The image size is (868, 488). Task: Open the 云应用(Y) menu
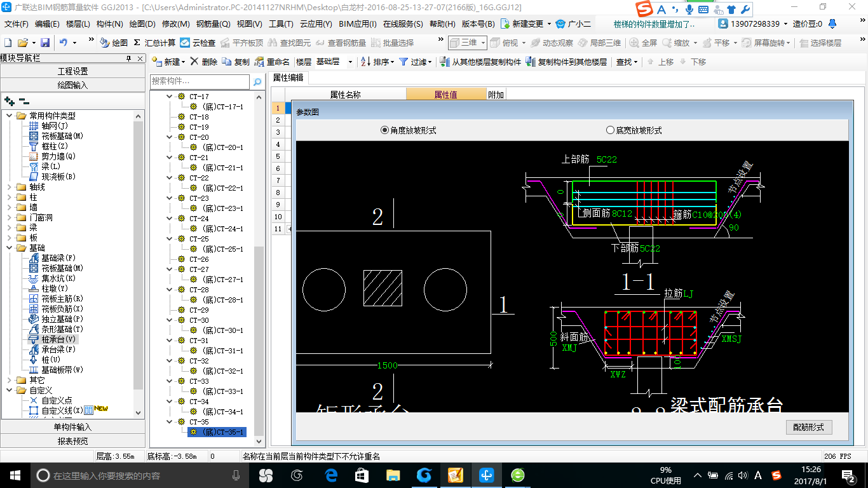(x=316, y=24)
